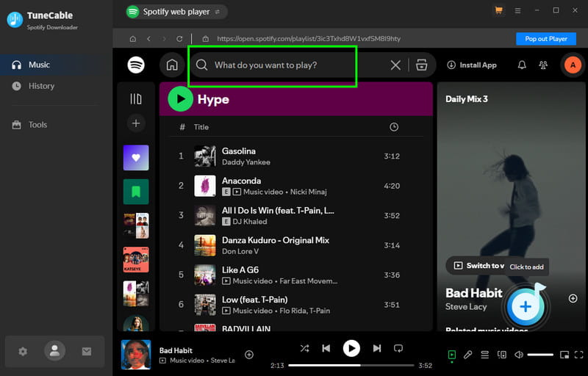Click to add floating music button
Viewport: 588px width, 376px height.
click(526, 306)
